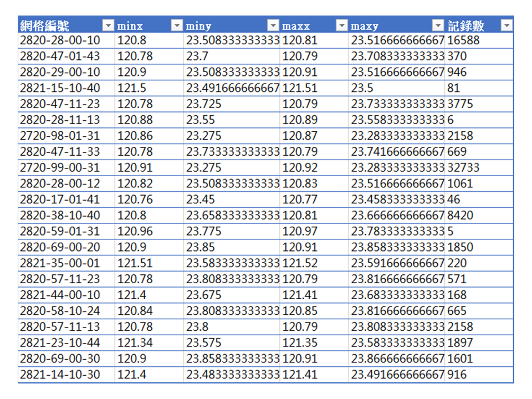This screenshot has width=532, height=399.
Task: Open the maxx column filter dropdown
Action: coord(341,25)
